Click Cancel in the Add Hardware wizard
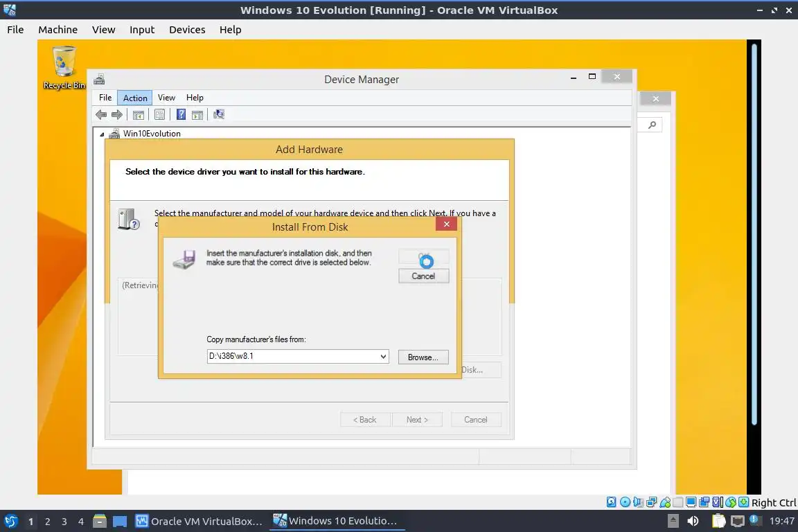 [x=476, y=420]
